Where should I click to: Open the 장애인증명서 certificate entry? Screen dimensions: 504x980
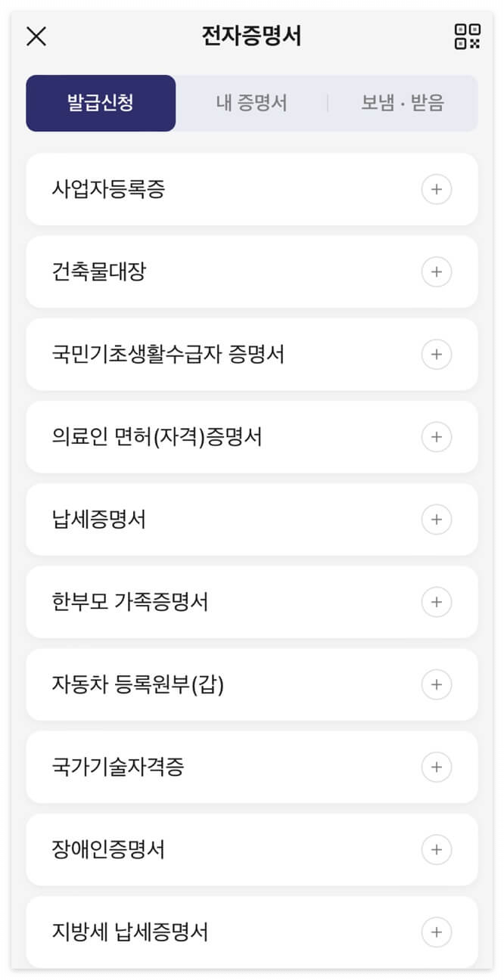coord(227,849)
